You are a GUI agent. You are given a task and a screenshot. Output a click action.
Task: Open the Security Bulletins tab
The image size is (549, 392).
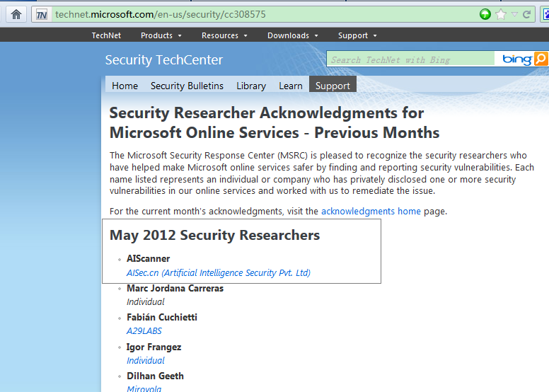click(x=187, y=86)
